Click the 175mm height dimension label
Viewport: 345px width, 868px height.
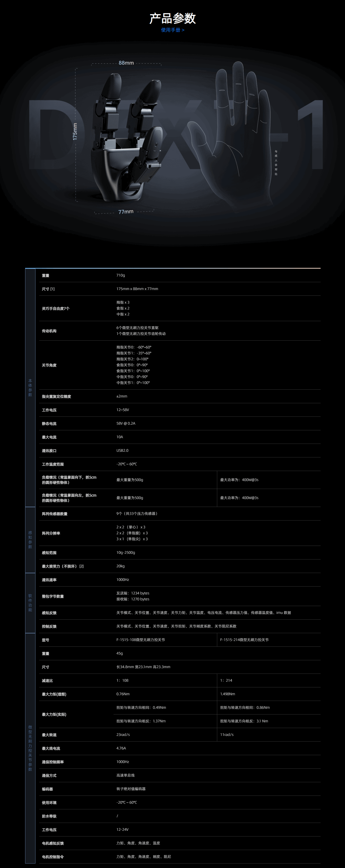(x=75, y=131)
